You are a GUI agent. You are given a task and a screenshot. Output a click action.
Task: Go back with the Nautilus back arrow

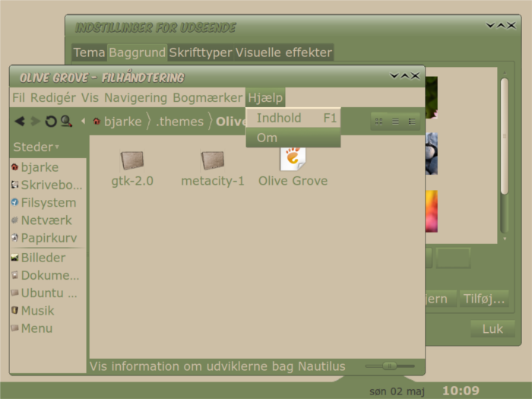[20, 121]
